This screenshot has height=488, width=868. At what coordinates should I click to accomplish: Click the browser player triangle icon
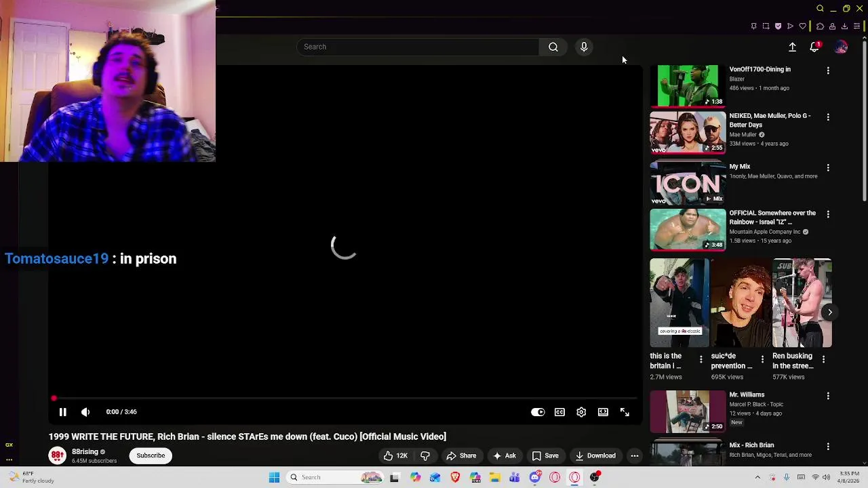[x=790, y=26]
